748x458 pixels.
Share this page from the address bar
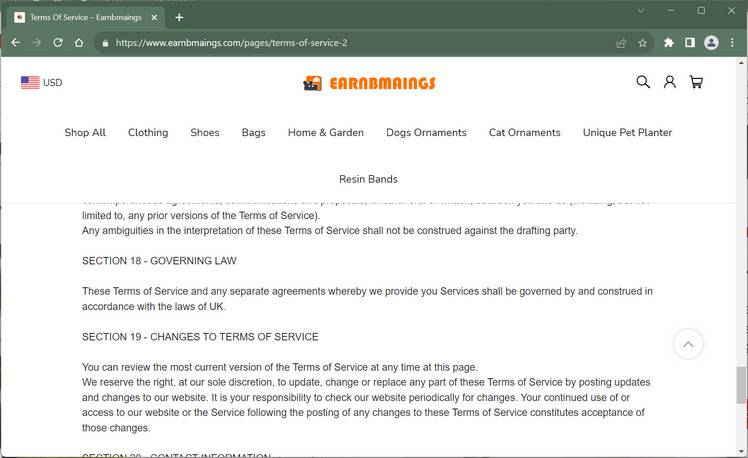point(621,43)
